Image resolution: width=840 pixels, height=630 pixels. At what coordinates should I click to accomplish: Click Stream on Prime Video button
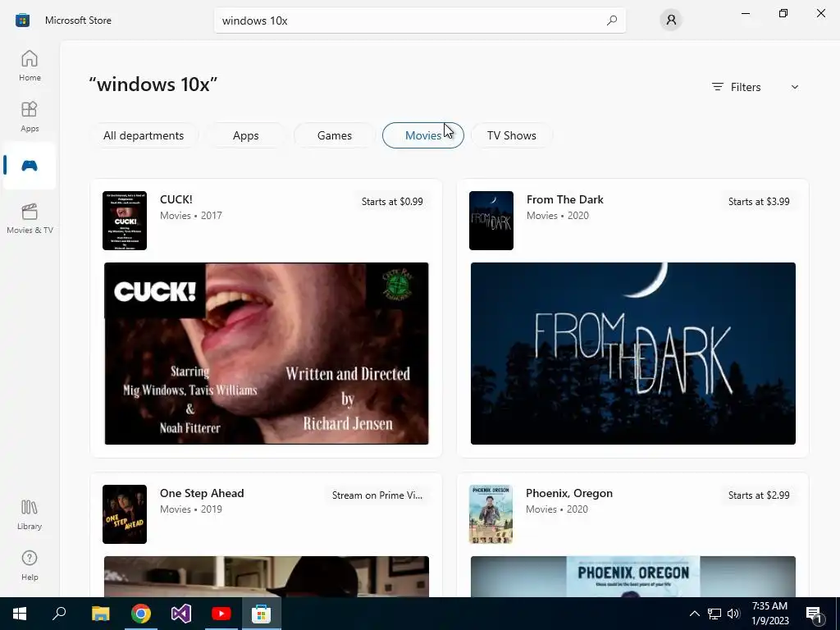[377, 495]
